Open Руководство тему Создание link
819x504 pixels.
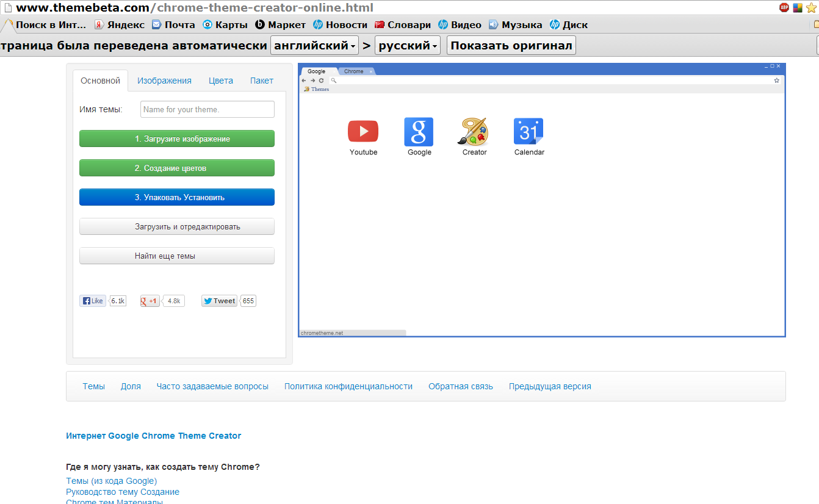[x=123, y=492]
